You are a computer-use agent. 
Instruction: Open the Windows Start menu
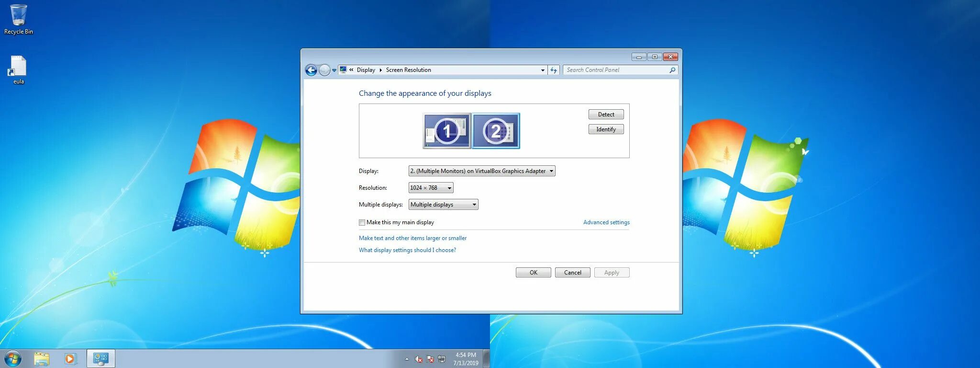pyautogui.click(x=13, y=358)
